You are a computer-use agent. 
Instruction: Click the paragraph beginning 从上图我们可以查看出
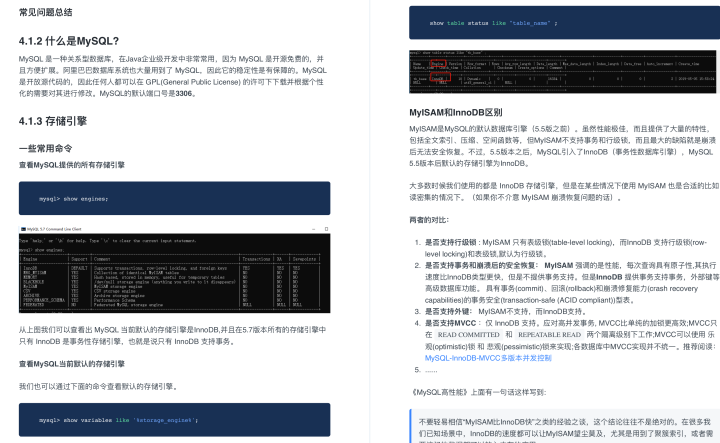click(x=173, y=336)
